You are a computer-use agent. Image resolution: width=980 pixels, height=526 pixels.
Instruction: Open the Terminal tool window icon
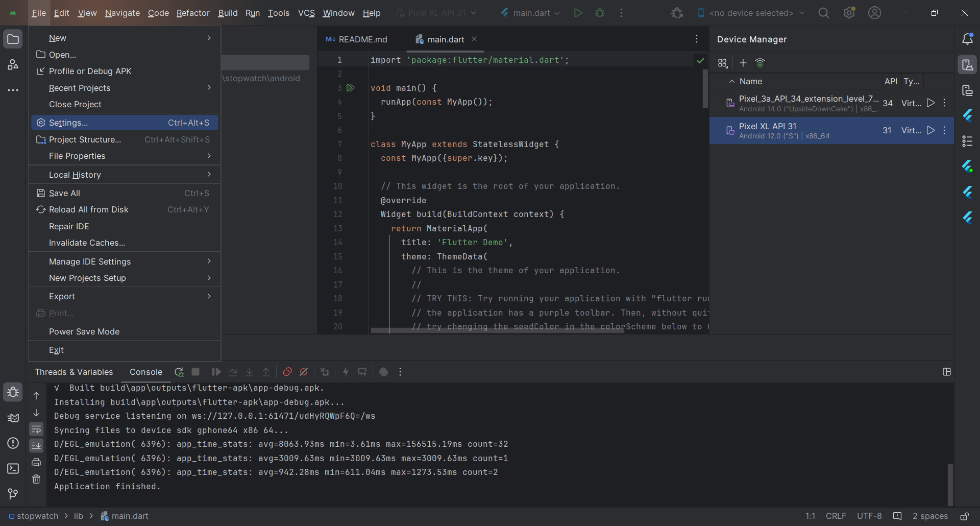pyautogui.click(x=13, y=468)
